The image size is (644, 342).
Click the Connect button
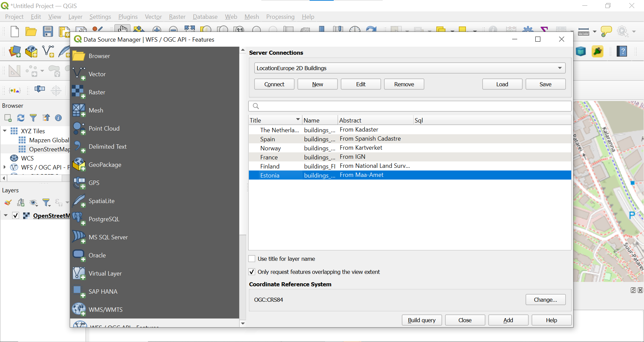click(x=274, y=84)
